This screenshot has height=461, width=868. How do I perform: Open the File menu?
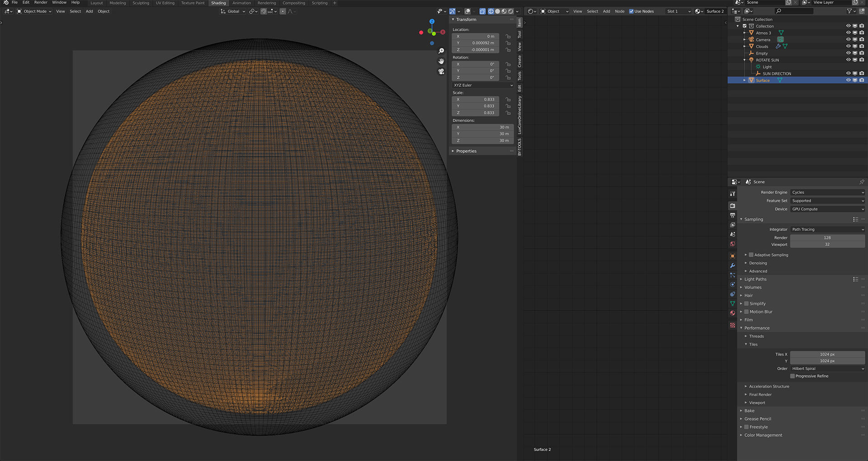click(14, 3)
